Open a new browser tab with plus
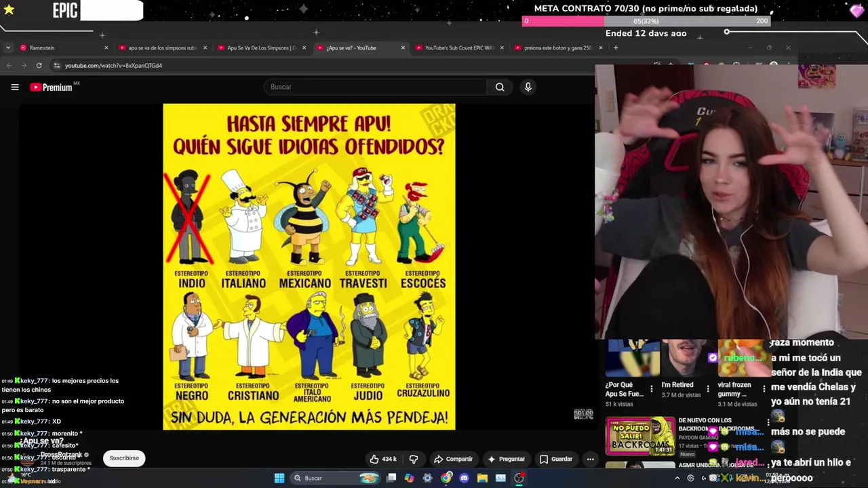 (x=616, y=48)
